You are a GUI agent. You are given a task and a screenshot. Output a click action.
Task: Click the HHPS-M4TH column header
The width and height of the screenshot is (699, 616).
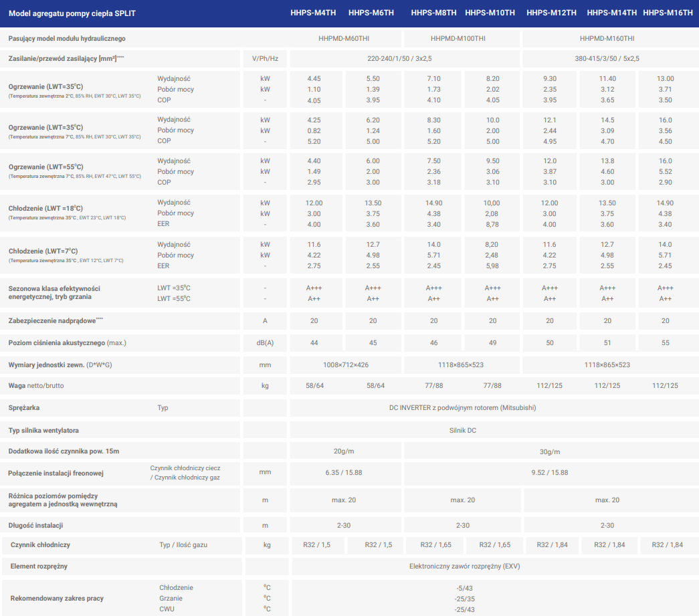(313, 13)
